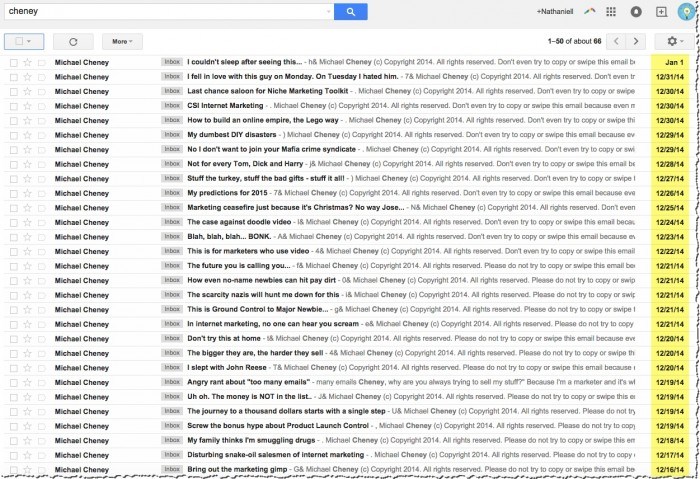Star the 'Not for every Tom, Dick and Harry' email

(27, 164)
